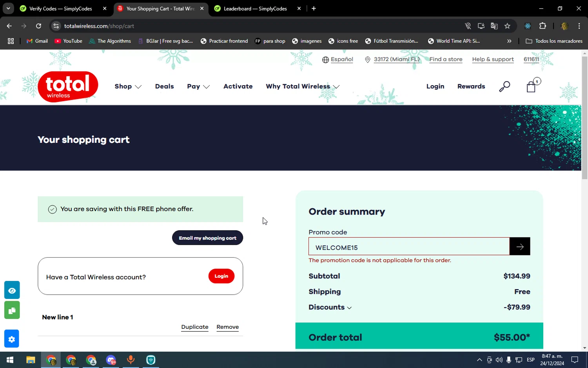The width and height of the screenshot is (588, 368).
Task: Click the install app icon in address bar
Action: (481, 26)
